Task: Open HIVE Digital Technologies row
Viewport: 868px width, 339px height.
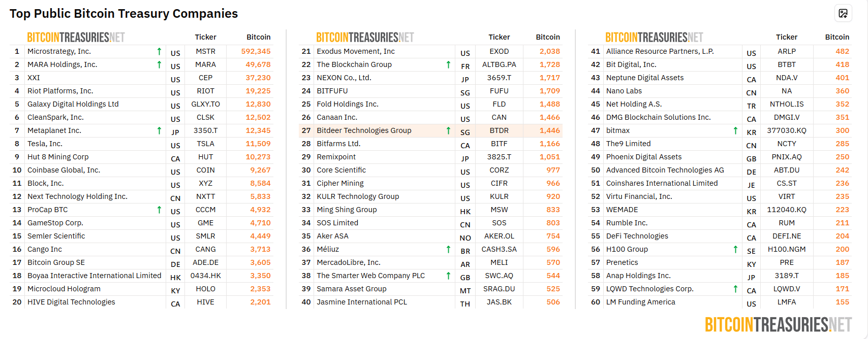Action: (x=141, y=302)
